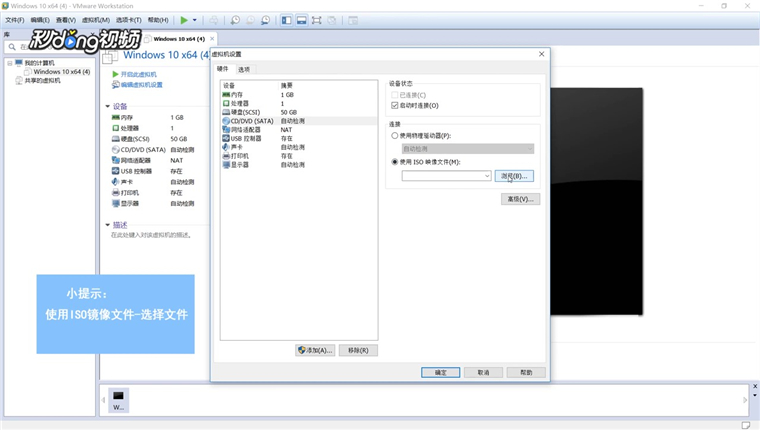
Task: Select 显示器 row icon in dialog list
Action: [x=226, y=164]
